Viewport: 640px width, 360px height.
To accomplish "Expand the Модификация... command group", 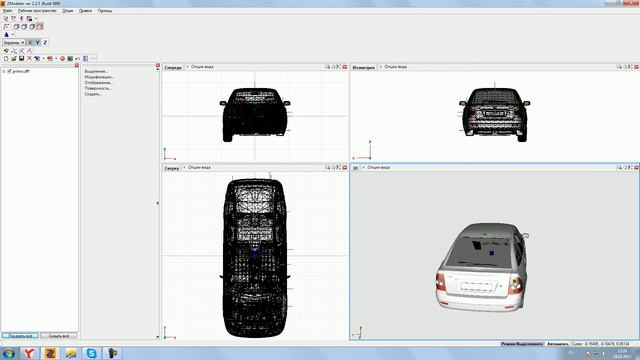I will tap(99, 77).
